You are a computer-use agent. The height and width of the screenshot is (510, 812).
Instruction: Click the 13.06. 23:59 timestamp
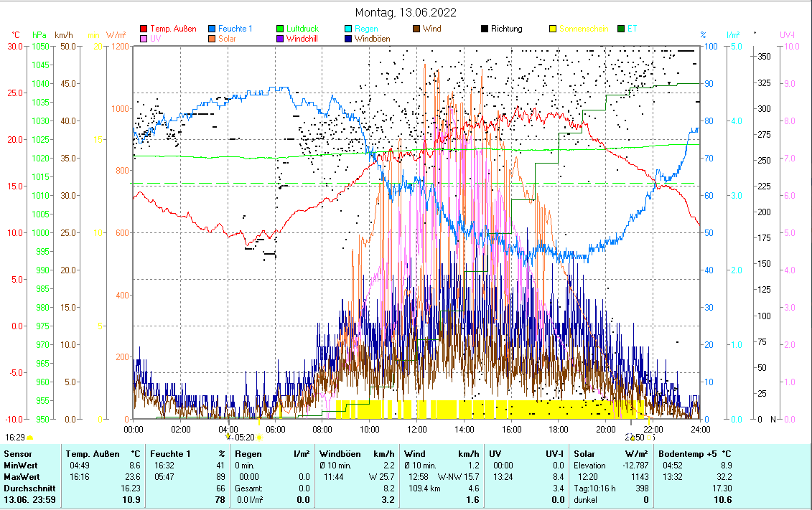tap(29, 500)
